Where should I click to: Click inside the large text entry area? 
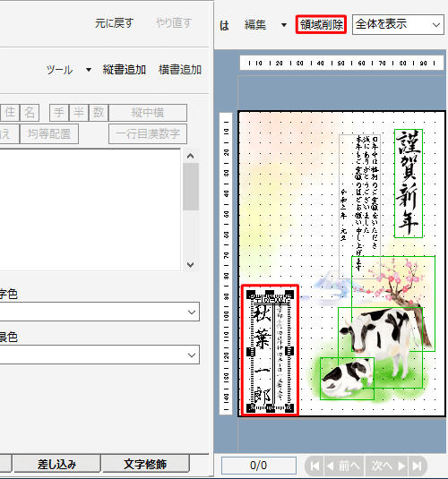90,210
